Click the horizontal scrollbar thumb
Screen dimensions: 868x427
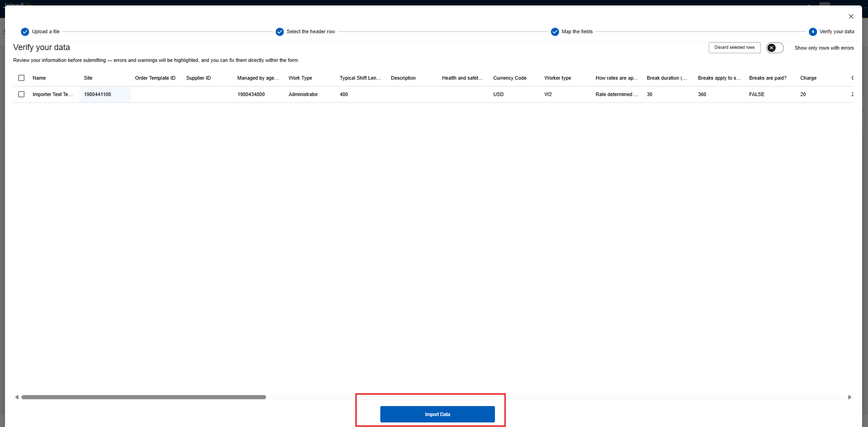tap(143, 397)
